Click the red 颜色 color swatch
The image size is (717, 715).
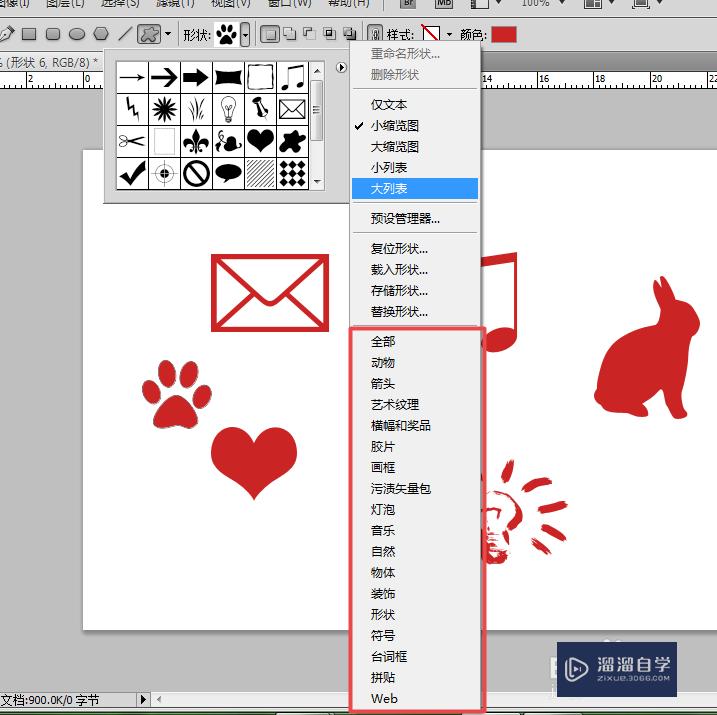[503, 35]
